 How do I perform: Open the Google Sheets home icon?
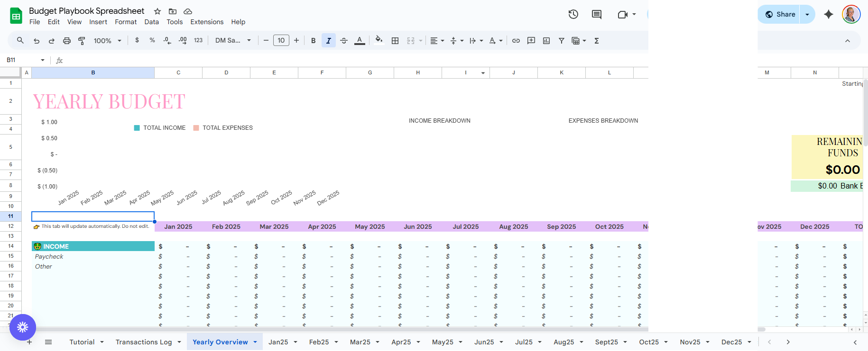[x=16, y=16]
